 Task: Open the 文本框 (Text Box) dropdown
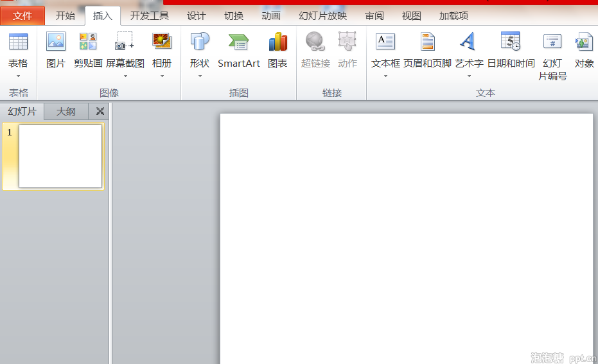(x=385, y=76)
